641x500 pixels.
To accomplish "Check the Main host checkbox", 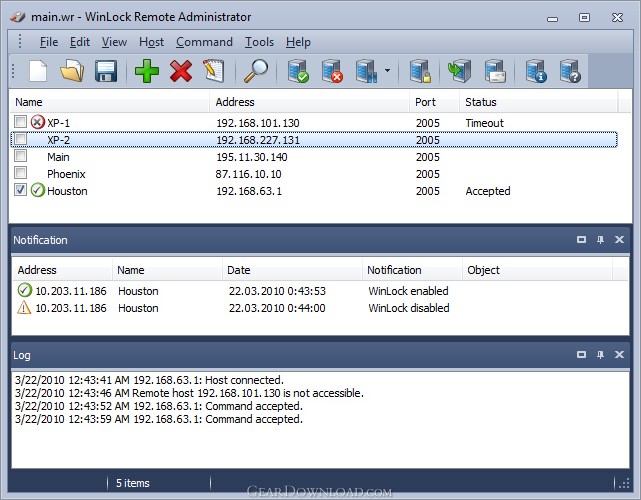I will [20, 156].
